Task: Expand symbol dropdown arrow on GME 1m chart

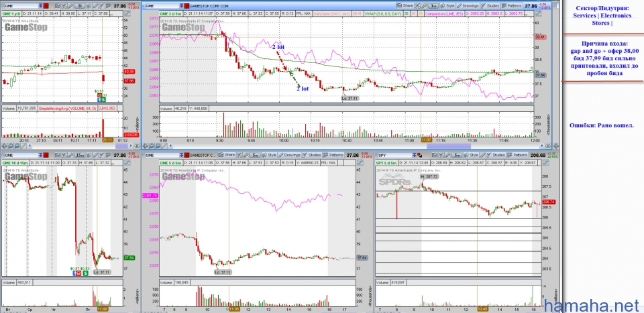Action: pyautogui.click(x=181, y=6)
